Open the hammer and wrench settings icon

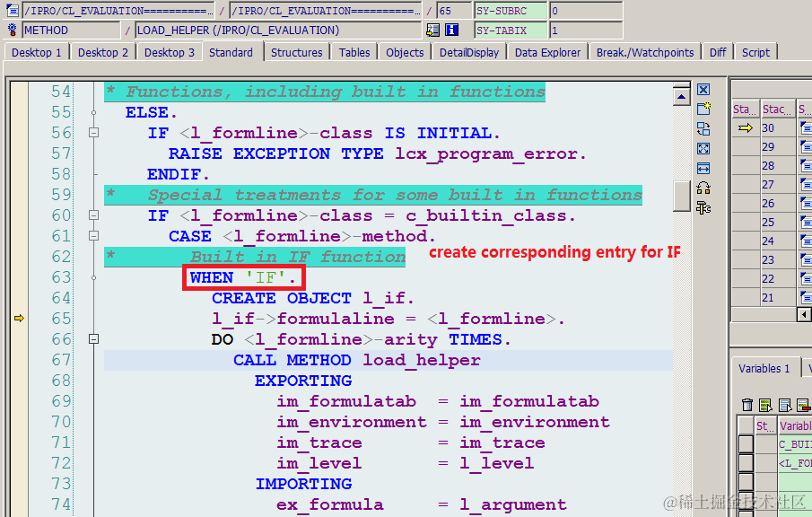pyautogui.click(x=703, y=207)
